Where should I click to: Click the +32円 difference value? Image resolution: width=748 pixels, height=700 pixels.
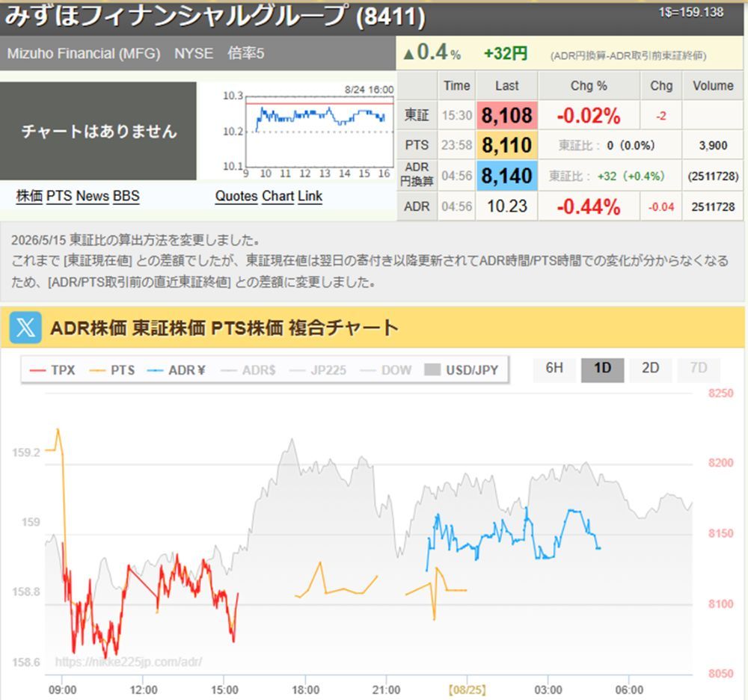506,53
